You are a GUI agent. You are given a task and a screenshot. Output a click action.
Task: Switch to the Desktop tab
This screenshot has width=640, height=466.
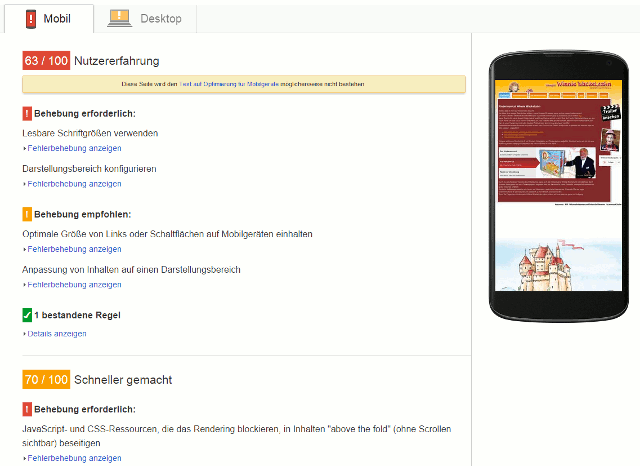(x=145, y=19)
